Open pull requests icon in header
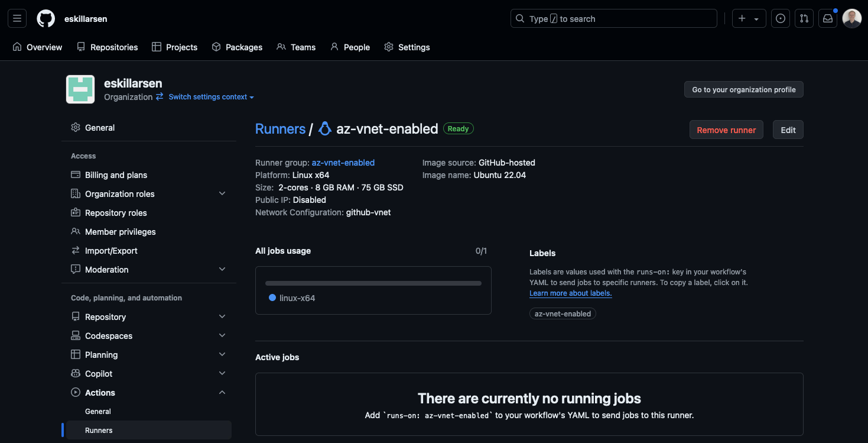Image resolution: width=868 pixels, height=443 pixels. coord(804,18)
